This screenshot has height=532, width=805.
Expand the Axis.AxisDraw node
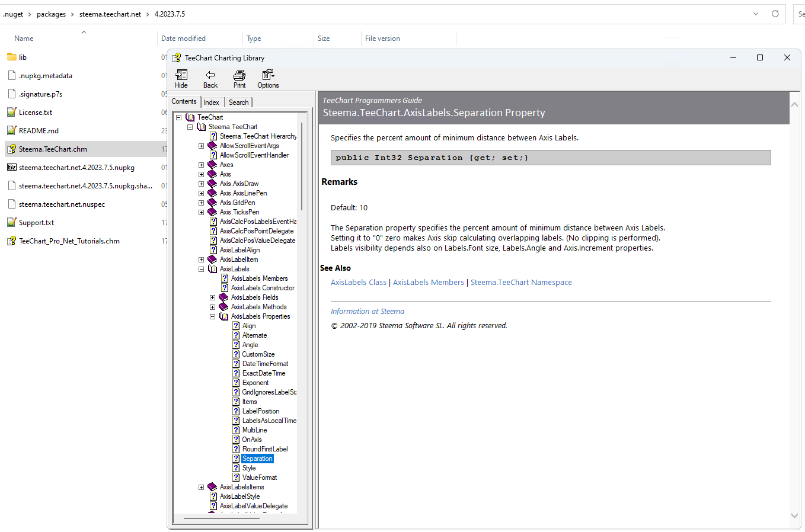201,184
